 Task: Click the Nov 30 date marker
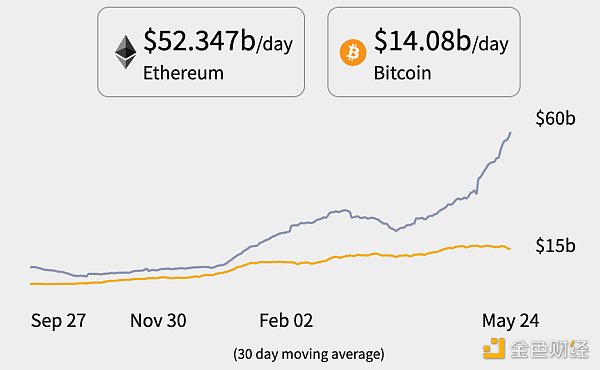[158, 320]
